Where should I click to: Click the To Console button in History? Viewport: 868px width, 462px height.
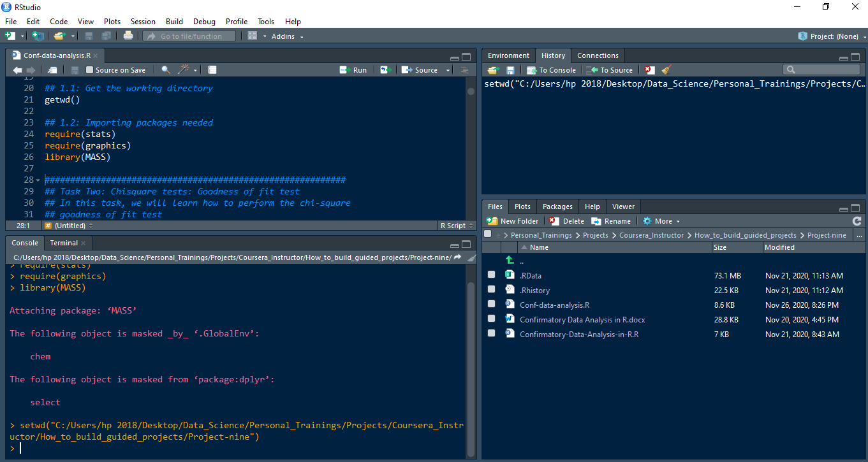(552, 70)
